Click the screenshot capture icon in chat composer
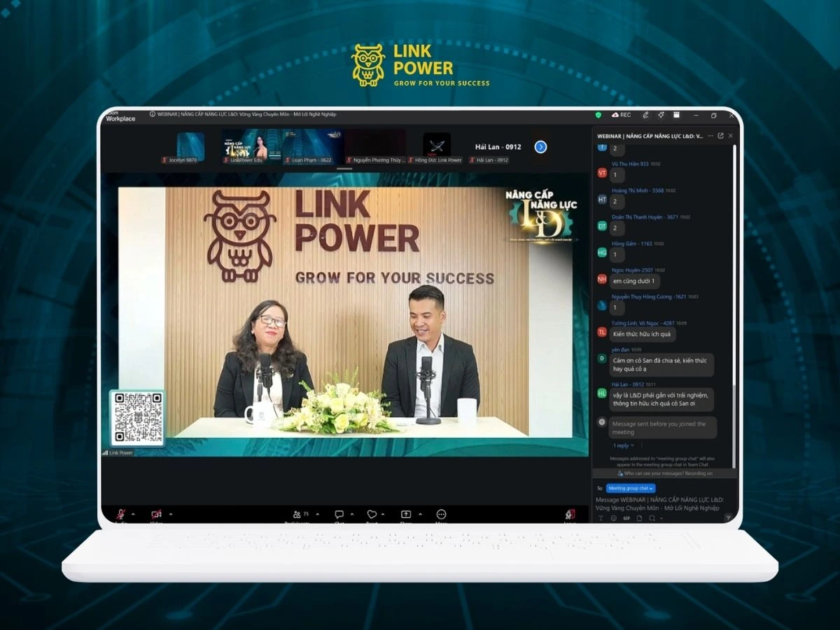The height and width of the screenshot is (630, 840). 652,518
